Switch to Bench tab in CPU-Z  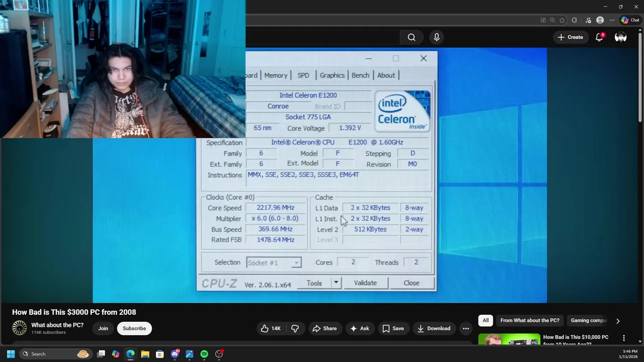click(x=360, y=75)
